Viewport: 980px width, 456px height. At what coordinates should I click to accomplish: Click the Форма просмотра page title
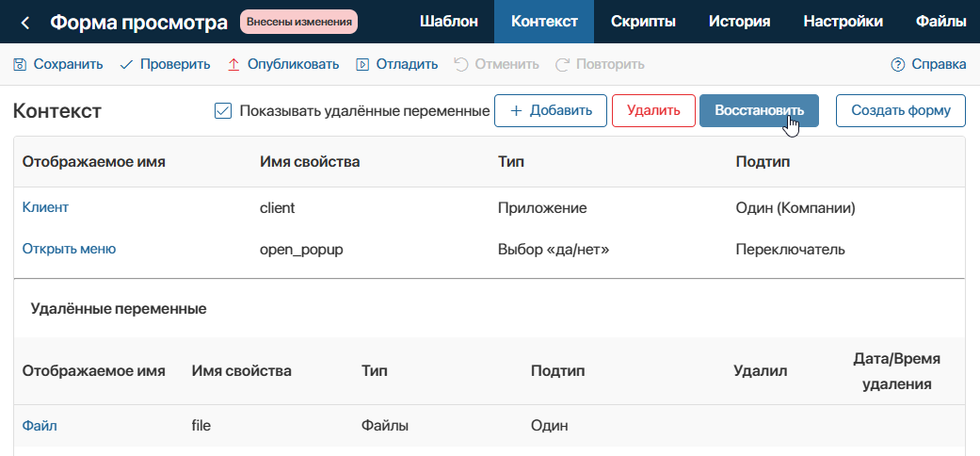[138, 23]
